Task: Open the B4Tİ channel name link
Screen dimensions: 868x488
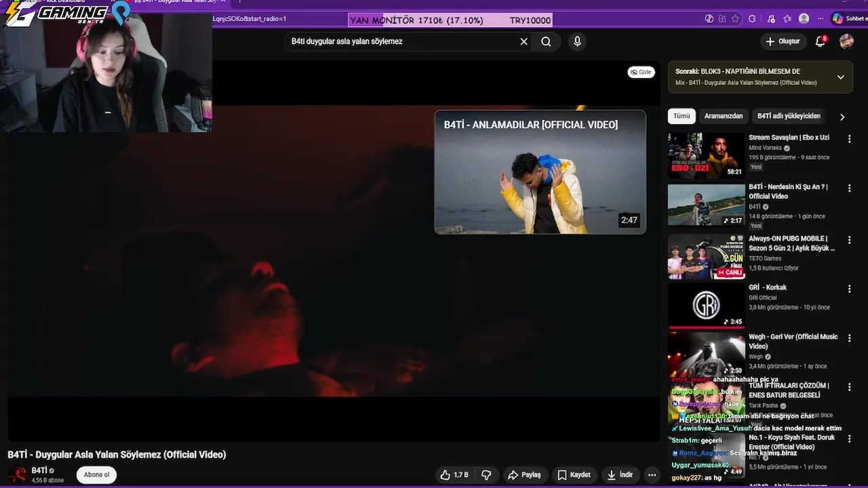Action: click(39, 470)
